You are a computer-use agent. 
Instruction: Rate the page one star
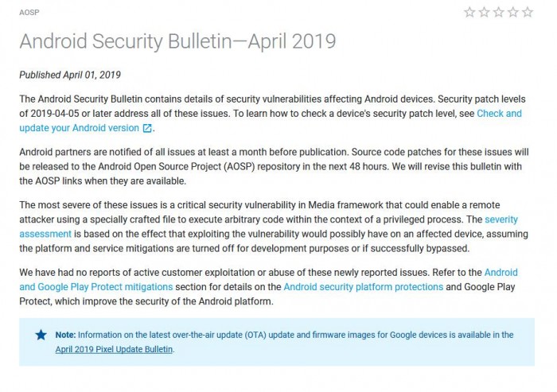[469, 12]
